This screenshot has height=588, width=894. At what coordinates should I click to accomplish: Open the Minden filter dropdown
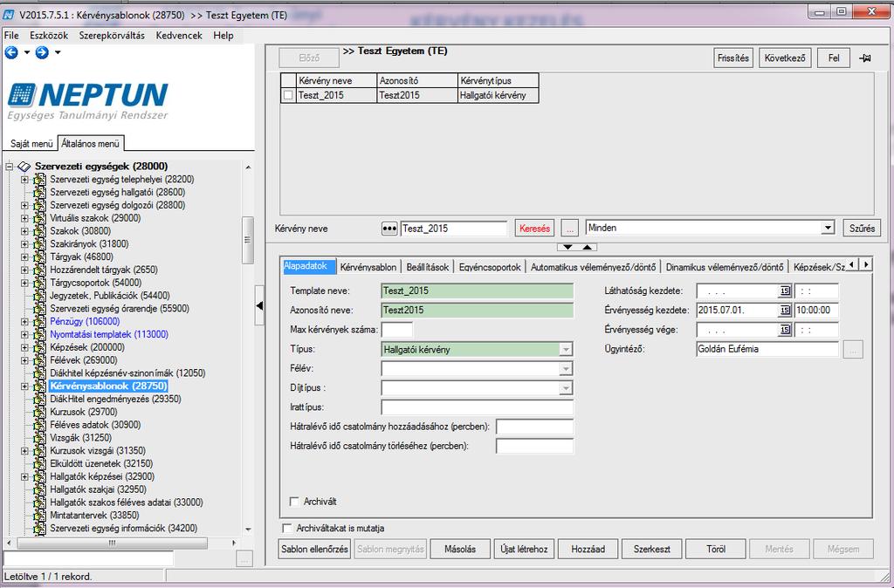(x=828, y=228)
